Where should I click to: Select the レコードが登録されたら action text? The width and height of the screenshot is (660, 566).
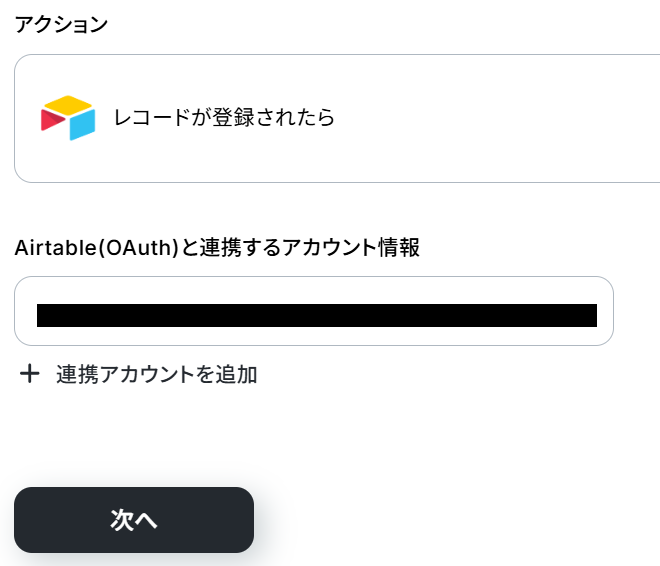[224, 118]
